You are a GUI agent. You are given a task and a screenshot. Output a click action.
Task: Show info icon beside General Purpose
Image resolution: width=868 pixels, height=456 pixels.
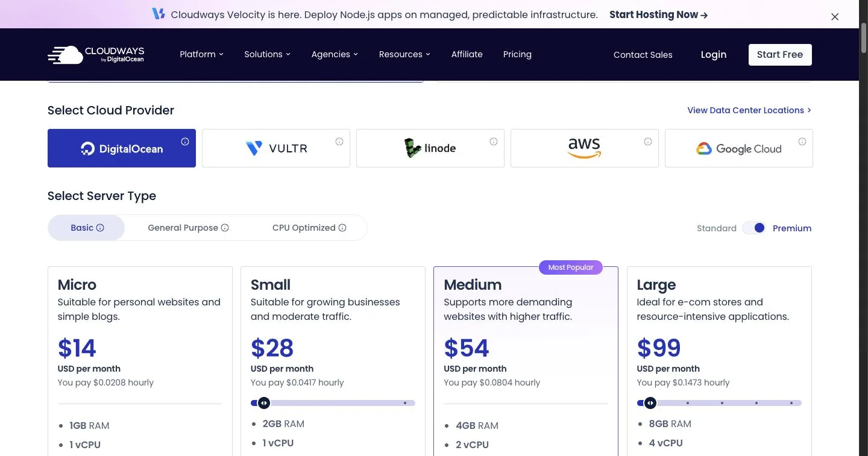tap(225, 228)
